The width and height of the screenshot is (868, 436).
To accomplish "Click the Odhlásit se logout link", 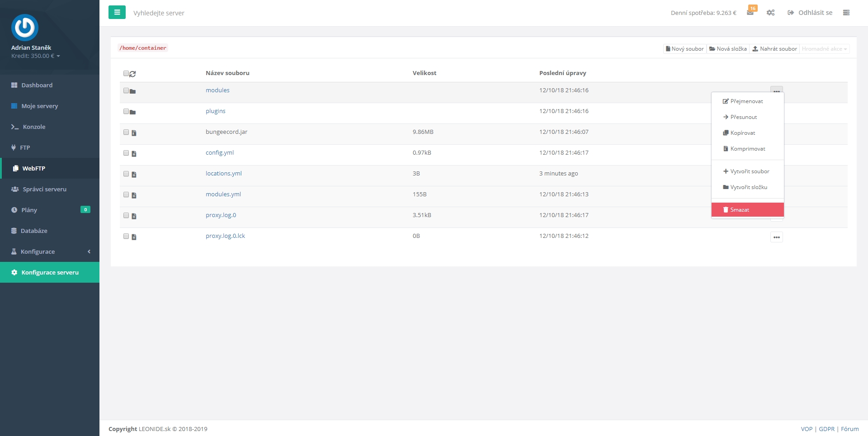I will [810, 13].
